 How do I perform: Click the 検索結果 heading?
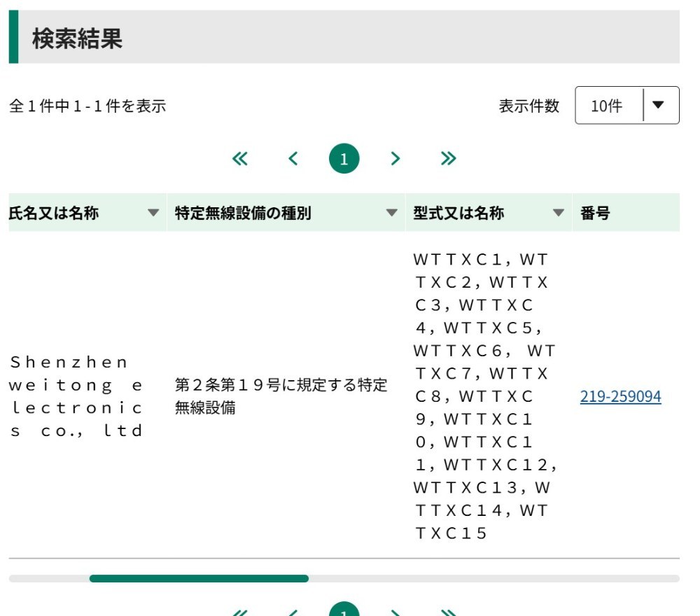click(x=77, y=38)
